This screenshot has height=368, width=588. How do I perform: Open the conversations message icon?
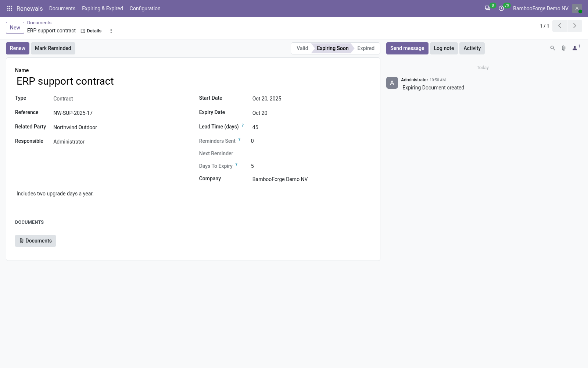coord(488,8)
